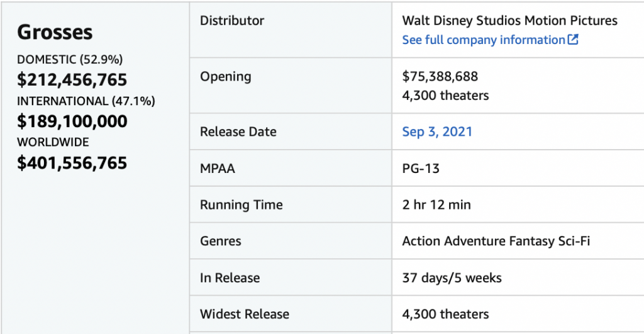
Task: Open the See full company information link
Action: [x=483, y=40]
